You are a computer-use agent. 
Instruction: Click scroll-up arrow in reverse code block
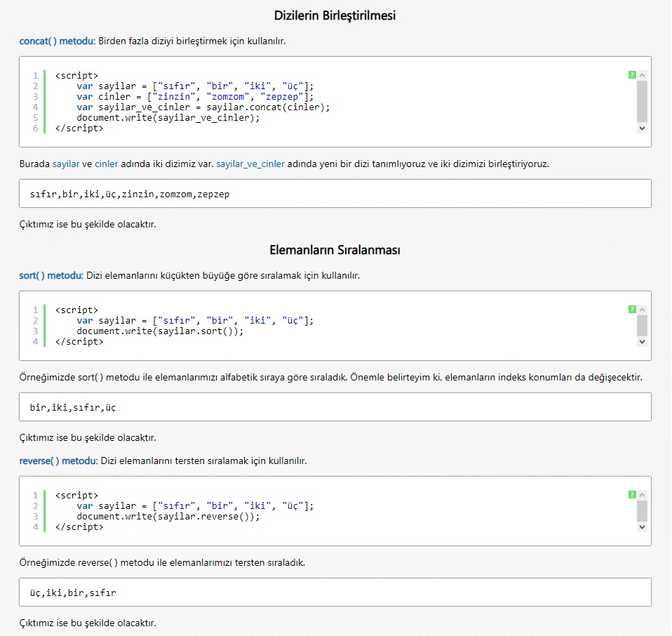tap(642, 495)
